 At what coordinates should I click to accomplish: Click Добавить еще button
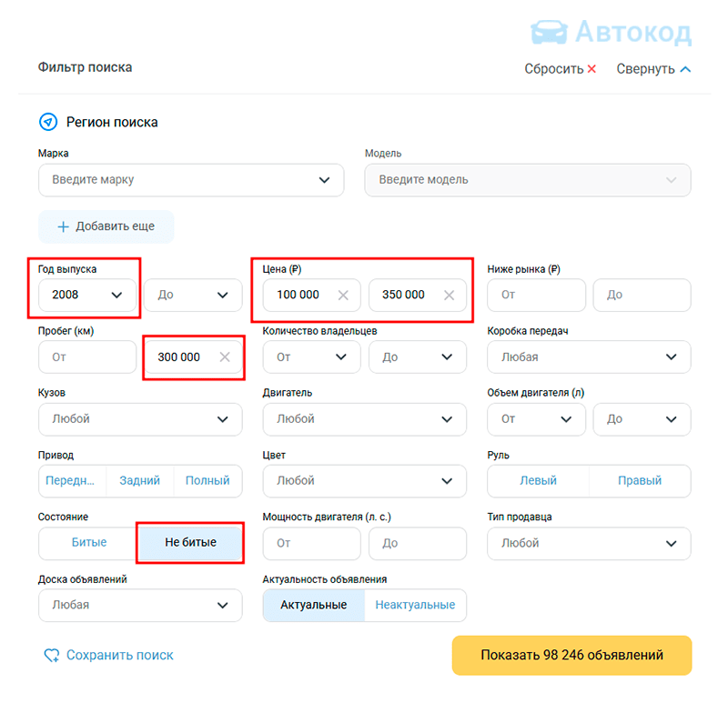pos(106,226)
